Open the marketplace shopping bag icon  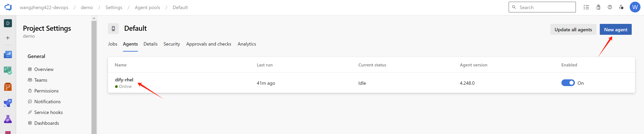598,7
